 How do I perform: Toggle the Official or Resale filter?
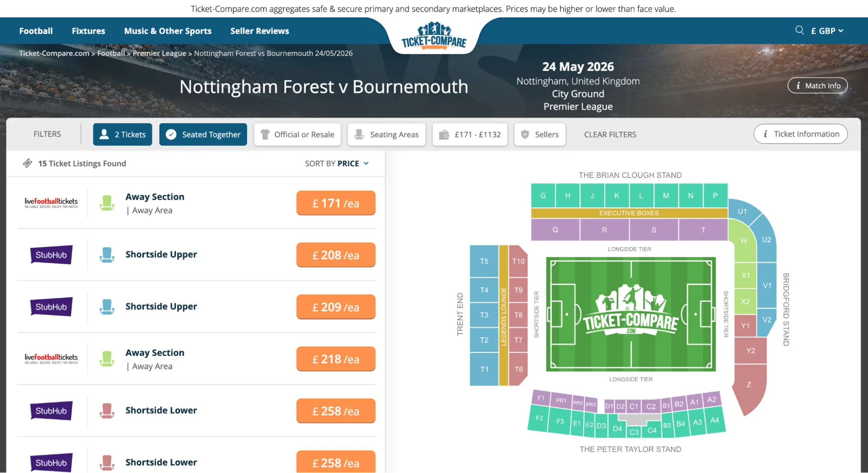297,135
